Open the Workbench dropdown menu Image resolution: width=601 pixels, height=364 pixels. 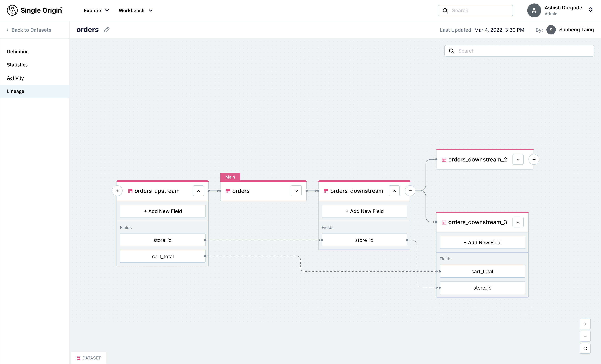pyautogui.click(x=136, y=10)
